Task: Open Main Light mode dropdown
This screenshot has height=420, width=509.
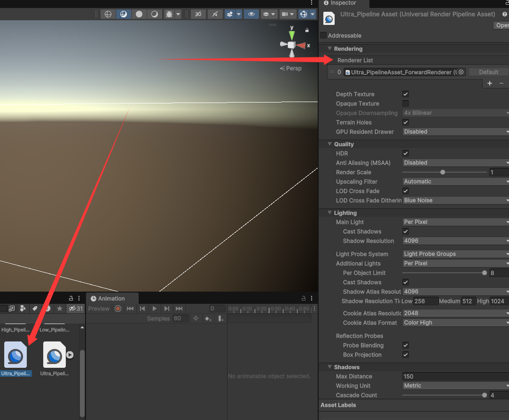Action: pyautogui.click(x=455, y=222)
